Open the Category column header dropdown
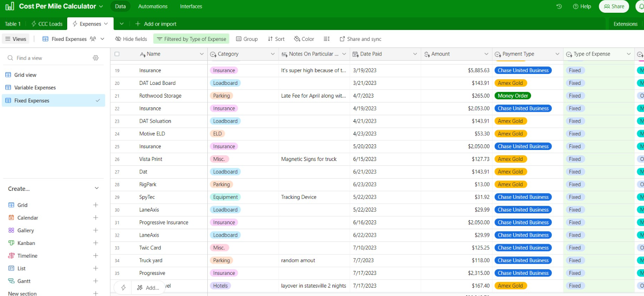Image resolution: width=644 pixels, height=296 pixels. pos(272,54)
